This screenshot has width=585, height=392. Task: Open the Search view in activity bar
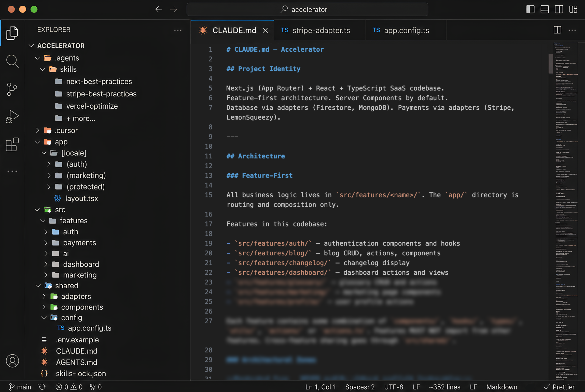pos(12,61)
